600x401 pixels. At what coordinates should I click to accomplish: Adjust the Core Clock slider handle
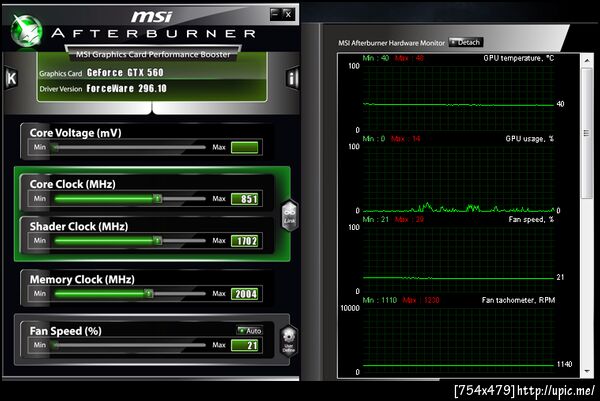tap(157, 199)
